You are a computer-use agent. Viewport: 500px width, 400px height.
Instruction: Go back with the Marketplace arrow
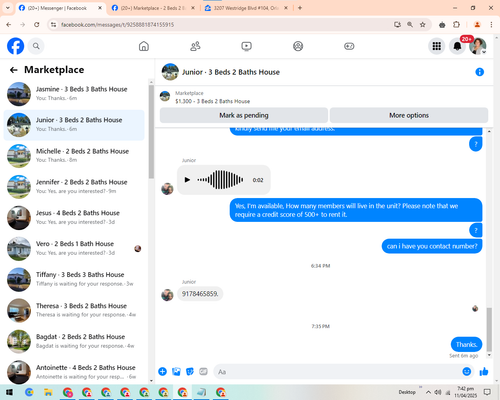(x=14, y=70)
